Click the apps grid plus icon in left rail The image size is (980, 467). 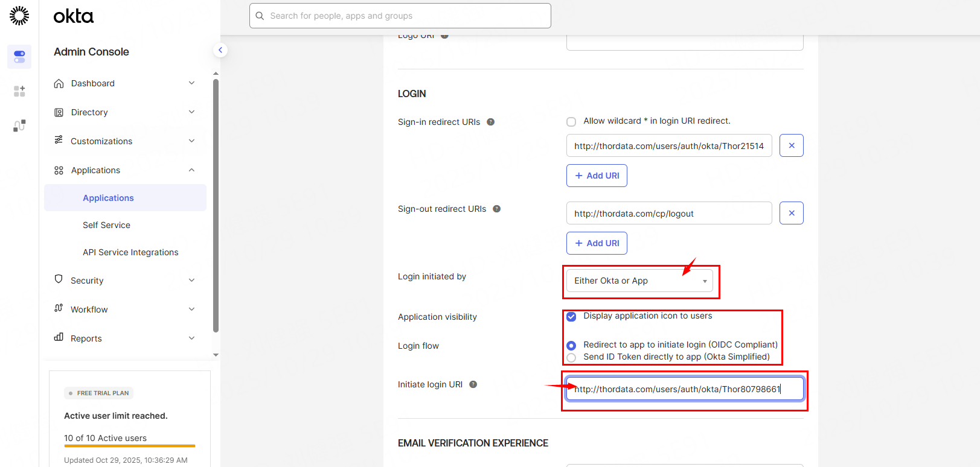(19, 91)
